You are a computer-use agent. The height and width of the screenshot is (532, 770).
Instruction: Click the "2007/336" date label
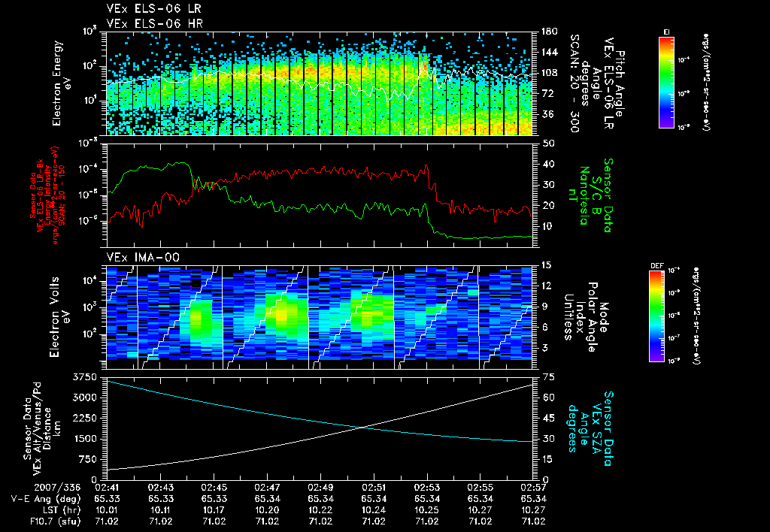(x=56, y=488)
